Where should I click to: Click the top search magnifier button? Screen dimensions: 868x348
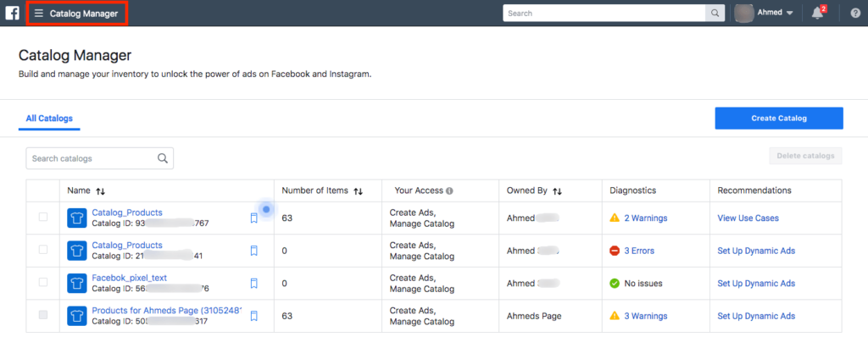pyautogui.click(x=715, y=14)
